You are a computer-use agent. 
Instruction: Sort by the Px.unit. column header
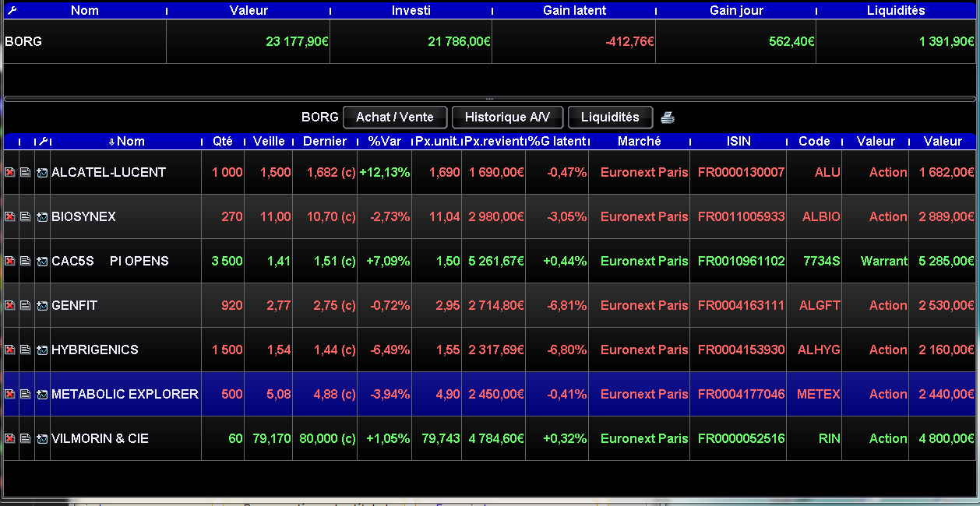pos(436,141)
